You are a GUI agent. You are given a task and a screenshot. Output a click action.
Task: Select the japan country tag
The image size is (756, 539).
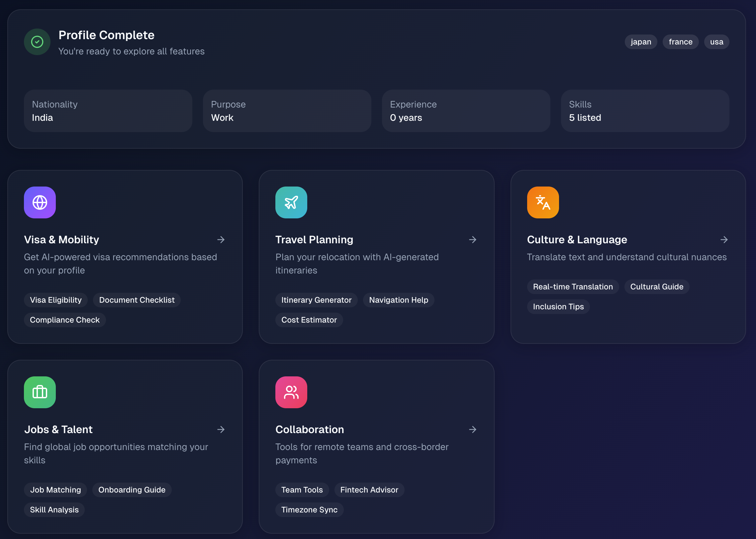coord(641,42)
